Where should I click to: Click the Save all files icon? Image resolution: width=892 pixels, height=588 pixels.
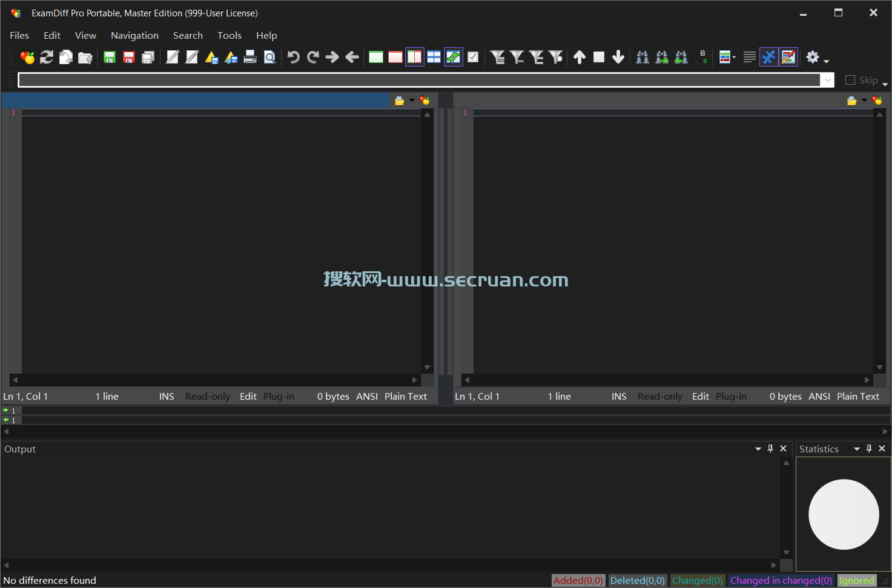148,57
